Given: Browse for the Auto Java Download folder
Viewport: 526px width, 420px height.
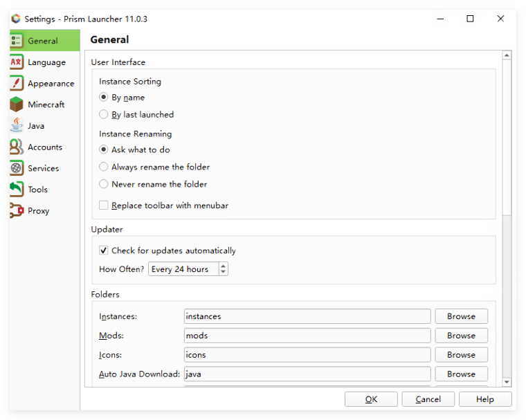Looking at the screenshot, I should point(461,374).
